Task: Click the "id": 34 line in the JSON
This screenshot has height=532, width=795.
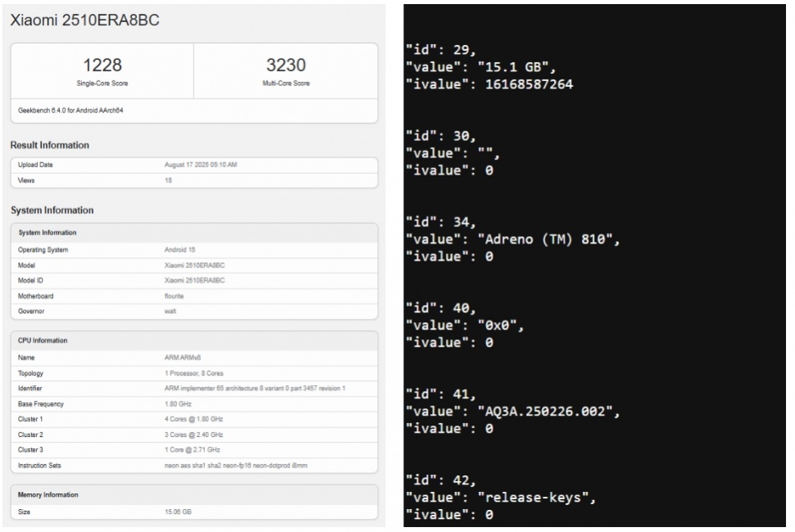Action: click(x=441, y=222)
